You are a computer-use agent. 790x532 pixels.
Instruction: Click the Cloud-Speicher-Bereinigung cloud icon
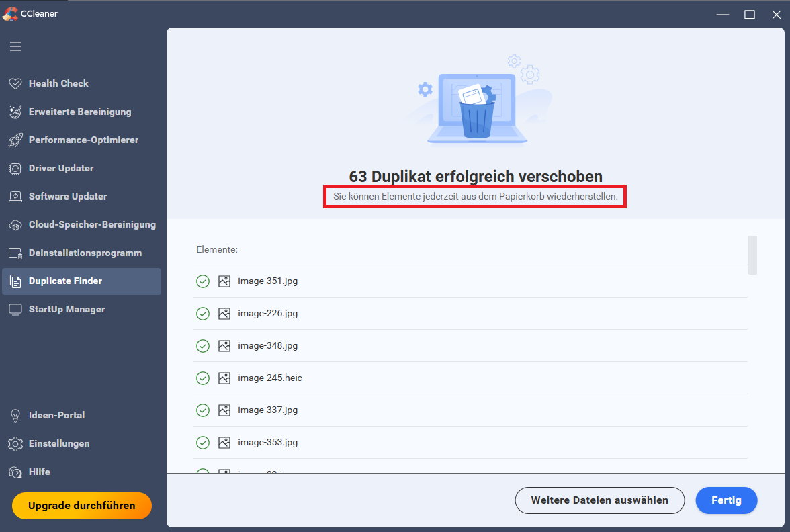pyautogui.click(x=15, y=225)
